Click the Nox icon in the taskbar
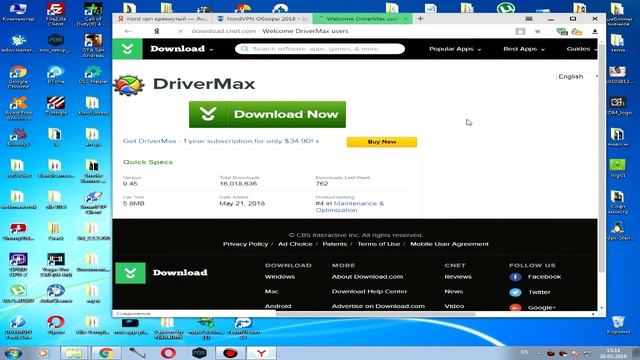Image resolution: width=640 pixels, height=360 pixels. [x=199, y=353]
